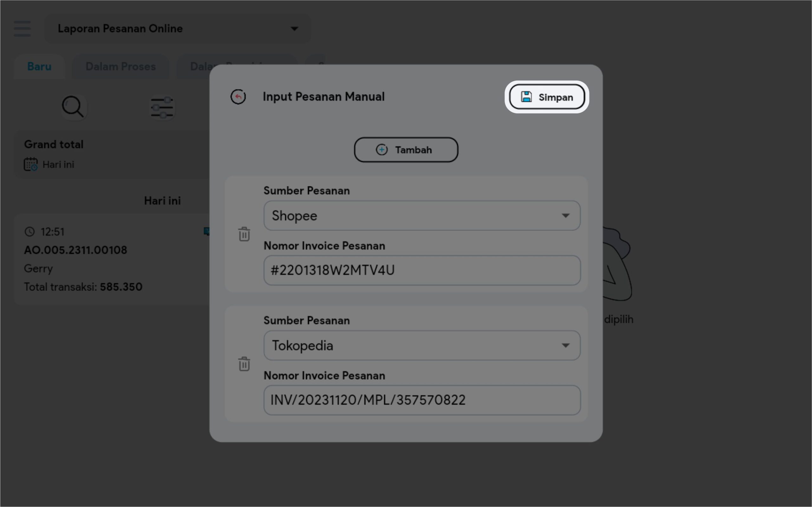Switch to the Baru tab
The image size is (812, 507).
(x=39, y=67)
